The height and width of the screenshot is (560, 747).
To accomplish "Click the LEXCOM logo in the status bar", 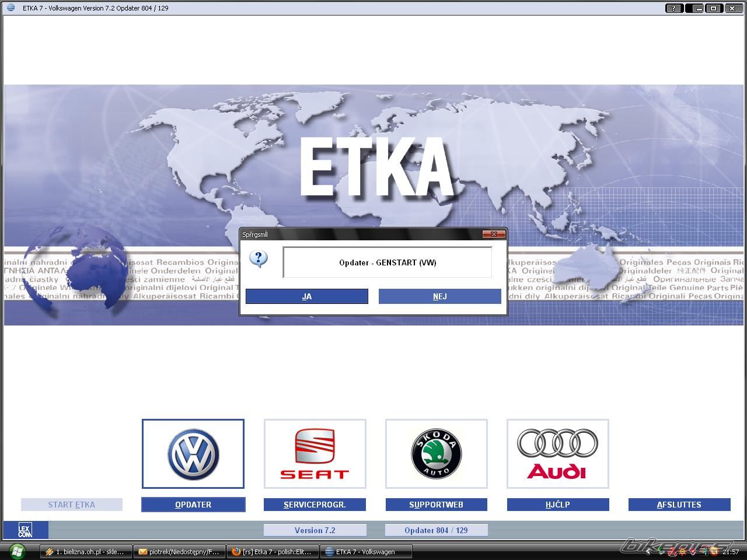I will (25, 530).
